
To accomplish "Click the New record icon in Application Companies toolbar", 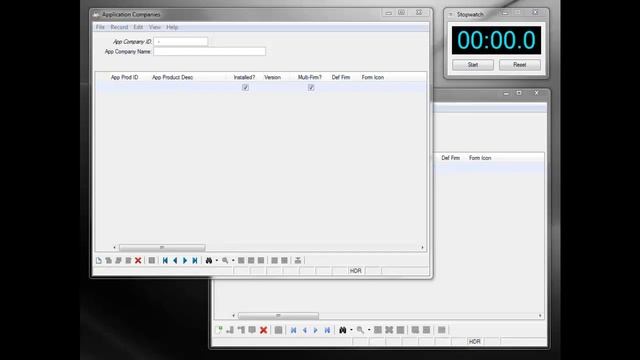I will point(99,260).
